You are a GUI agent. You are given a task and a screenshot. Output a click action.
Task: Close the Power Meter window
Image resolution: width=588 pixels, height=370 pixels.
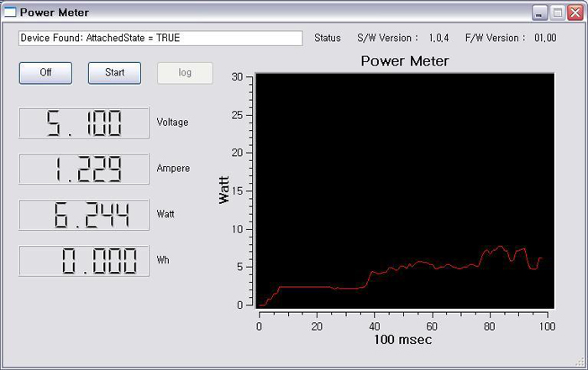[x=575, y=13]
